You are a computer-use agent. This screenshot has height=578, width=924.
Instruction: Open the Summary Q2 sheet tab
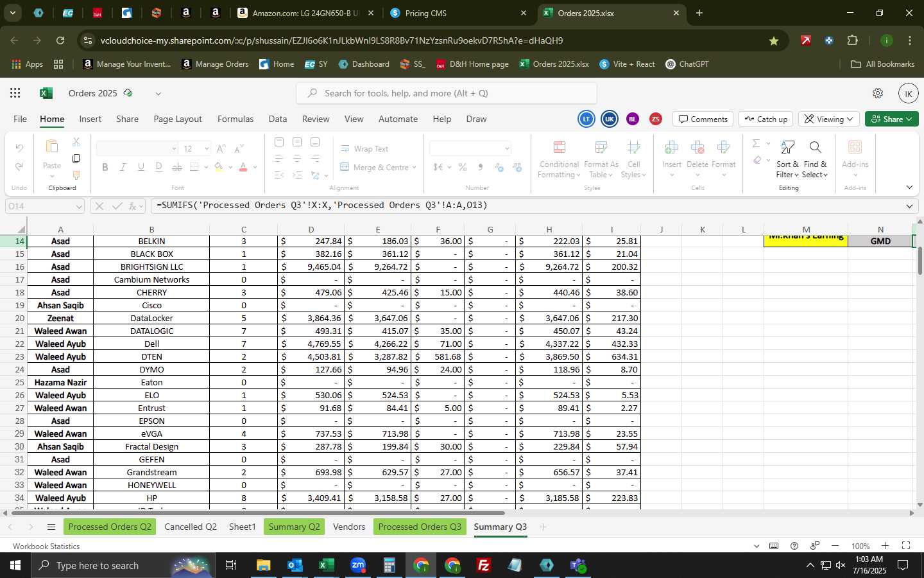pos(294,527)
